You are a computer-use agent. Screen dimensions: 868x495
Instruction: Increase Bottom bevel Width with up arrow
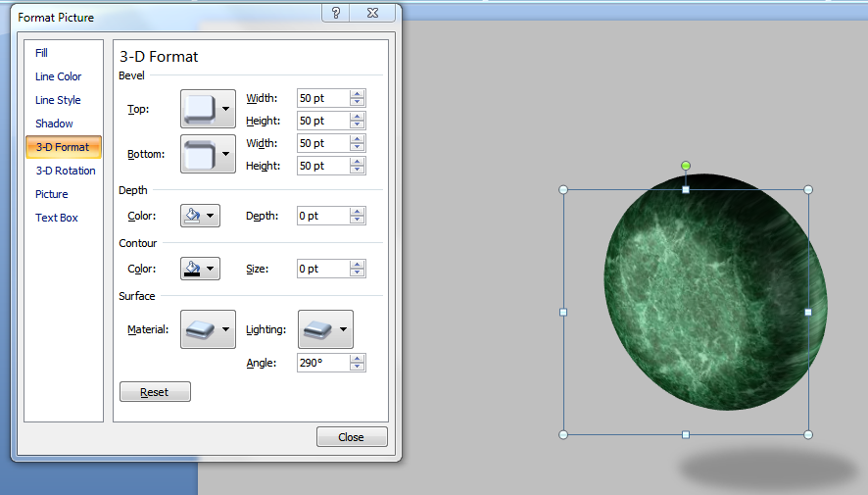point(358,139)
